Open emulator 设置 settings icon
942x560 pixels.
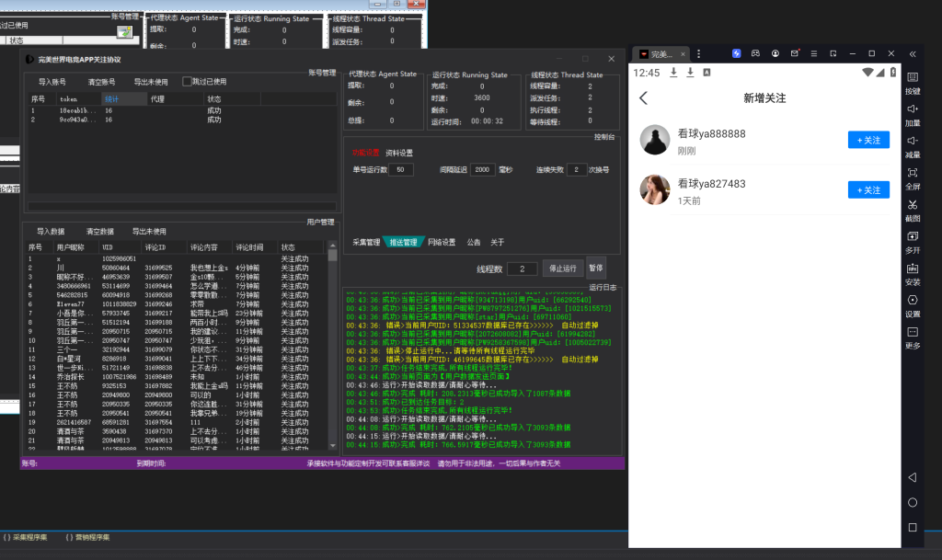coord(913,304)
